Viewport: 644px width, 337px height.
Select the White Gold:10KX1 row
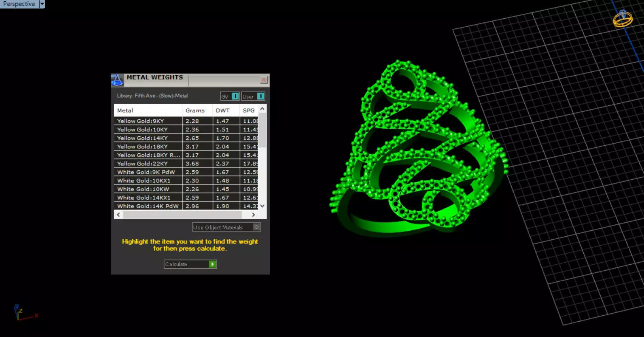pos(186,181)
